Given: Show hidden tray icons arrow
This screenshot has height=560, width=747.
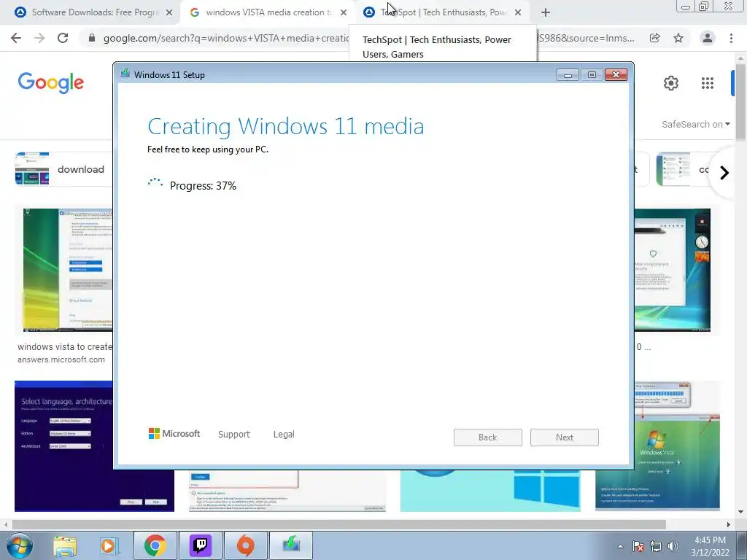Looking at the screenshot, I should pyautogui.click(x=620, y=546).
